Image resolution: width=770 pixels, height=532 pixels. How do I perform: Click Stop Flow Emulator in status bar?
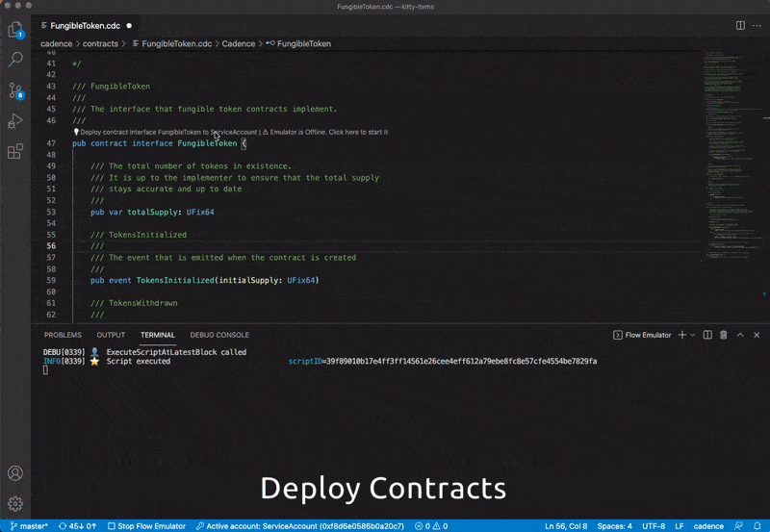click(146, 525)
